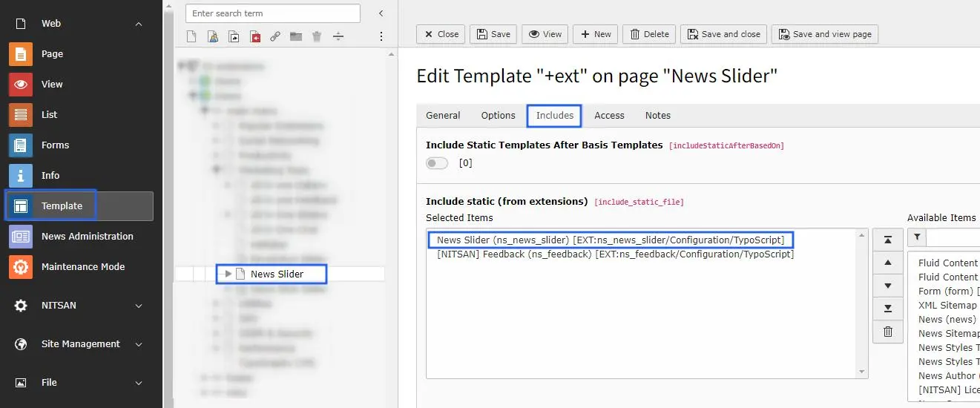Focus the page tree search field
The image size is (980, 408).
tap(273, 13)
